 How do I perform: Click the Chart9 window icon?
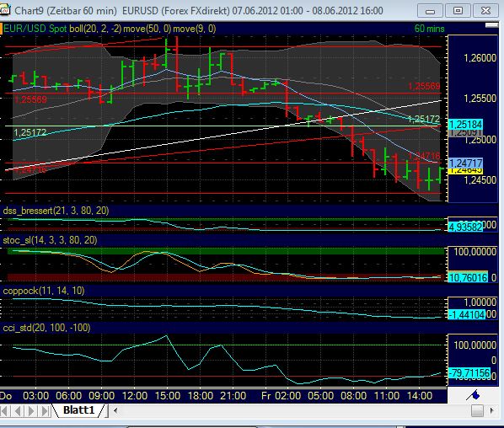coord(5,10)
